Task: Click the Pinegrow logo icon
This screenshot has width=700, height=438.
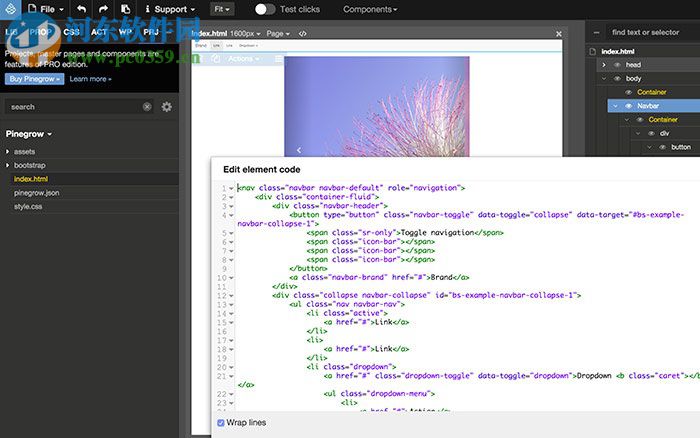Action: [10, 9]
